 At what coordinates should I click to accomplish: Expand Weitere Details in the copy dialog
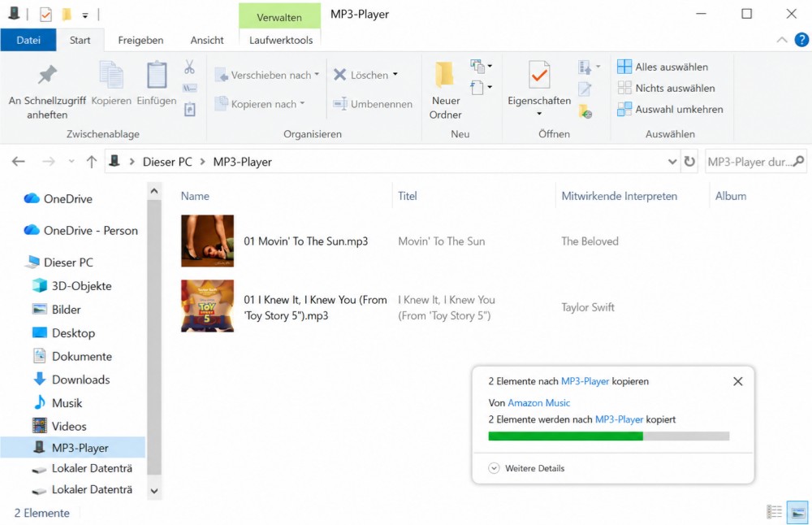[527, 468]
